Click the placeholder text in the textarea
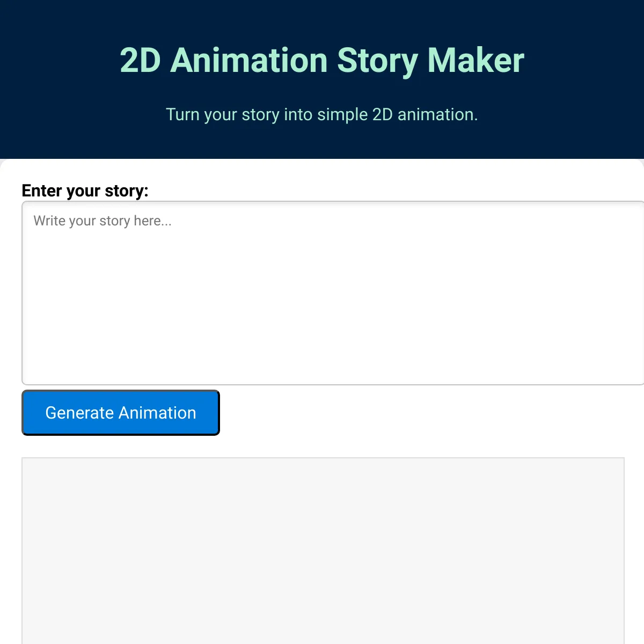Screen dimensions: 644x644 pos(102,221)
